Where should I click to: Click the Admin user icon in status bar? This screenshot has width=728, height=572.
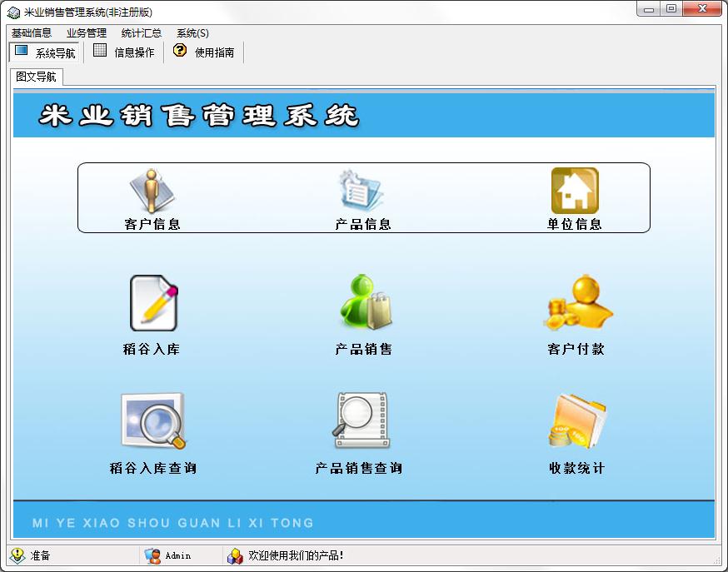(x=154, y=555)
